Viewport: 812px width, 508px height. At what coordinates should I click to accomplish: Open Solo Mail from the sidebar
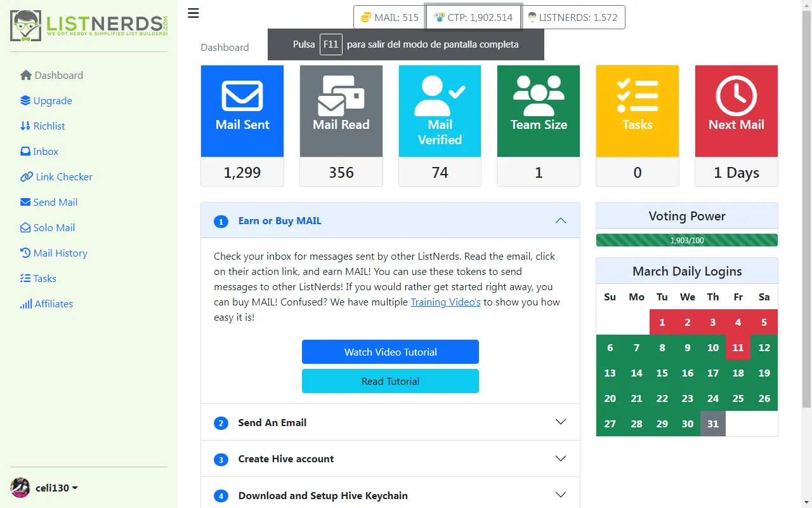[x=48, y=227]
